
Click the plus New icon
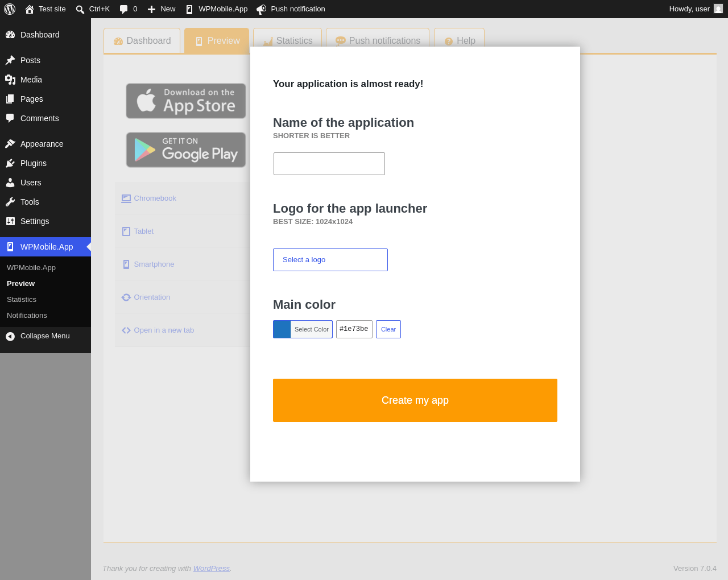click(152, 9)
